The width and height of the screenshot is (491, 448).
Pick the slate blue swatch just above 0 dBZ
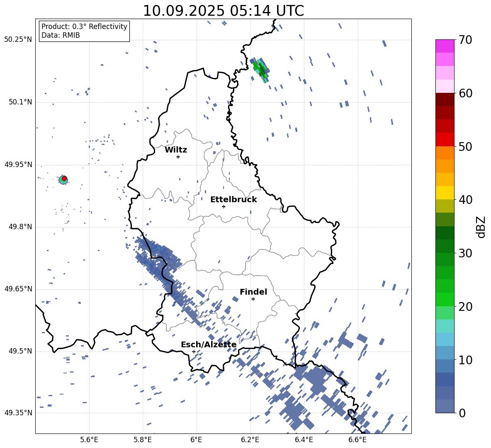[445, 406]
